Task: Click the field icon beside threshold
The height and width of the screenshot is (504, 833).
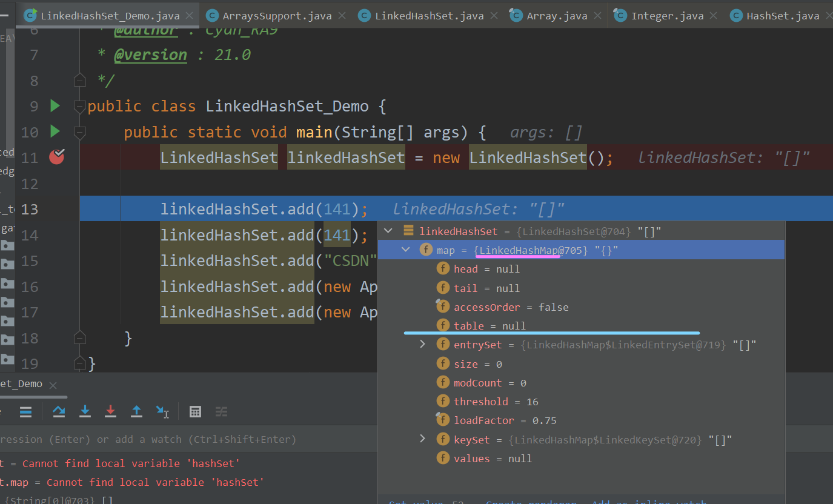Action: [x=443, y=401]
